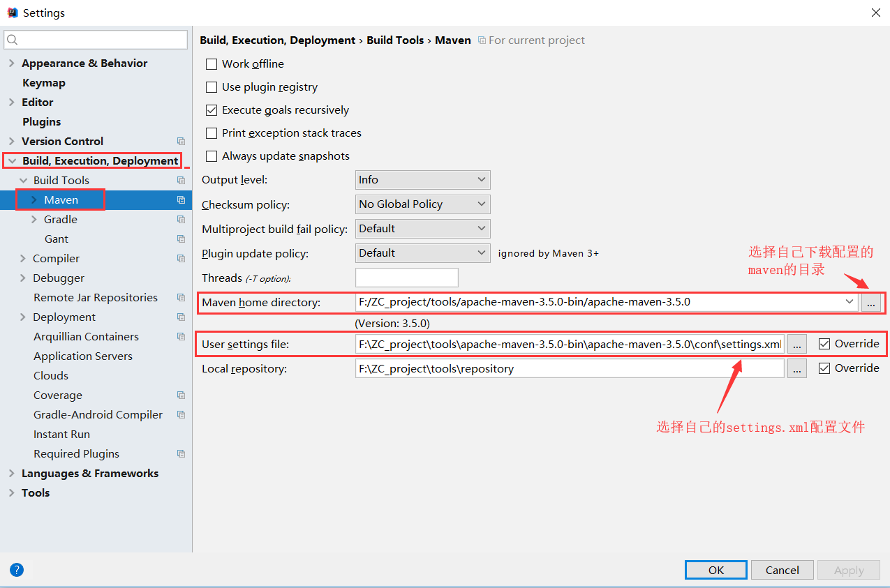Click project-level icon beside Version Control
This screenshot has height=588, width=890.
[181, 141]
